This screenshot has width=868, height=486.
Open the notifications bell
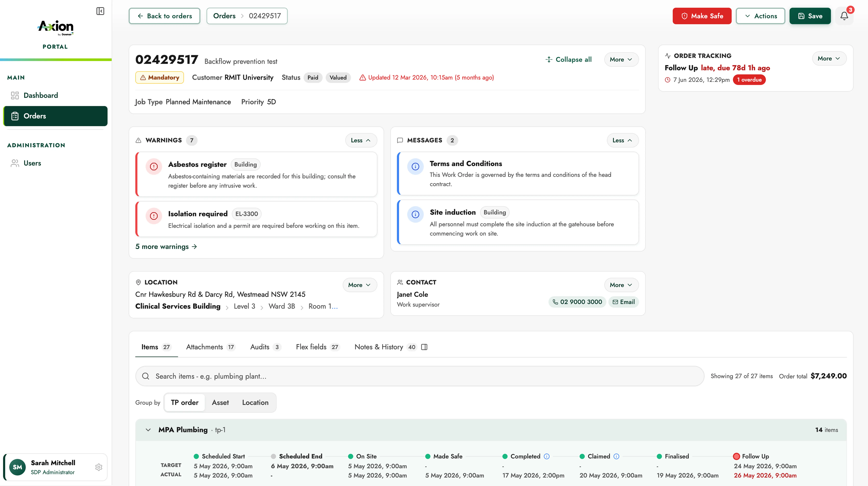[844, 16]
